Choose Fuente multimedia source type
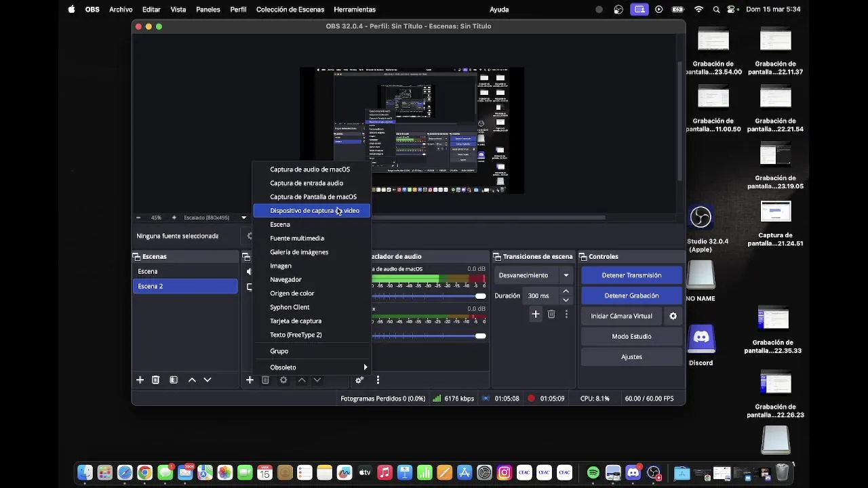 point(312,238)
